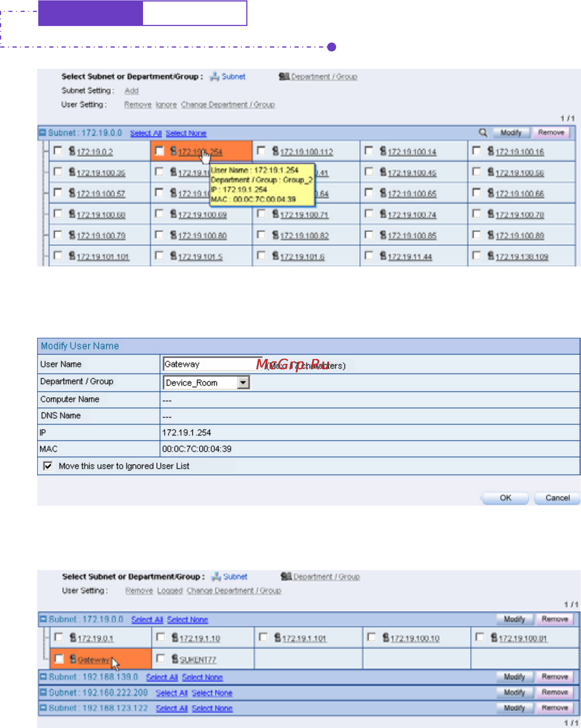Screen dimensions: 581x728
Task: Open user link 172.19.100.85
Action: tap(412, 236)
